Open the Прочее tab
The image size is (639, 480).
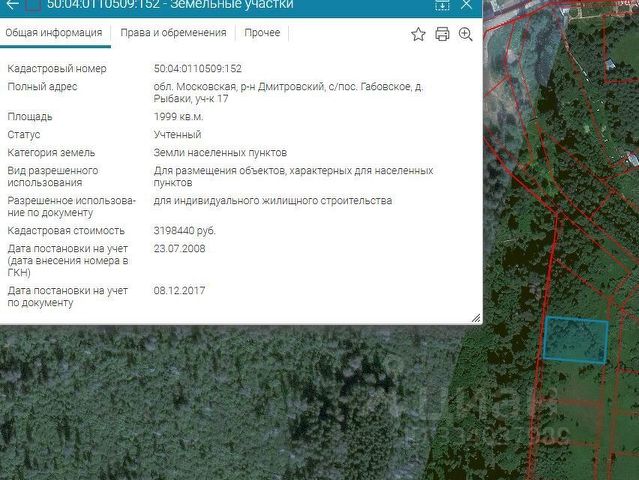[262, 33]
